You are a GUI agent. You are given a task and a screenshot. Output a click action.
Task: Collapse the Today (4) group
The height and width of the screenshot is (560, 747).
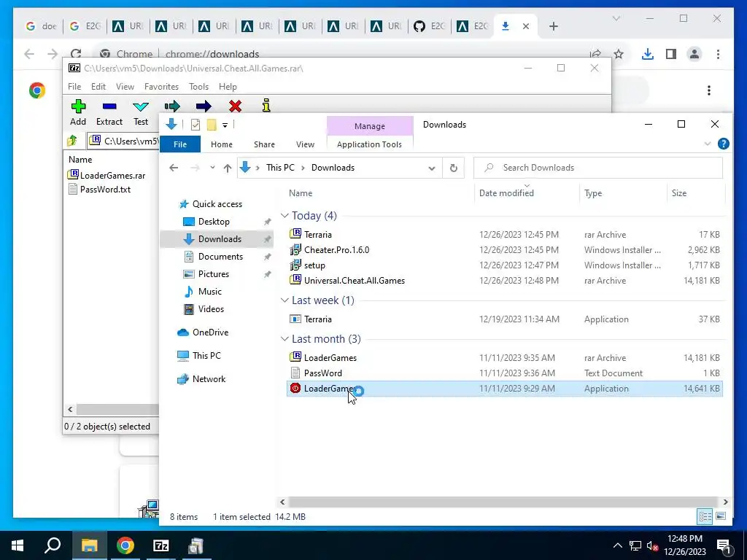(x=285, y=216)
